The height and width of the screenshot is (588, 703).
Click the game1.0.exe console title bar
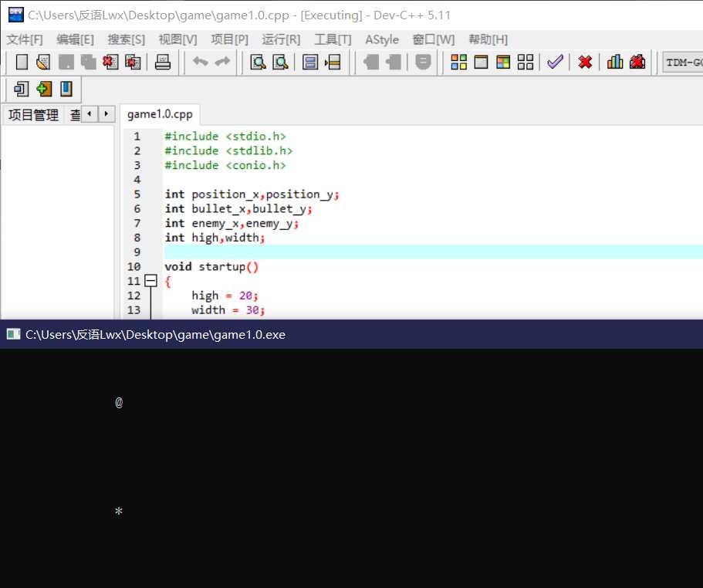(x=352, y=334)
